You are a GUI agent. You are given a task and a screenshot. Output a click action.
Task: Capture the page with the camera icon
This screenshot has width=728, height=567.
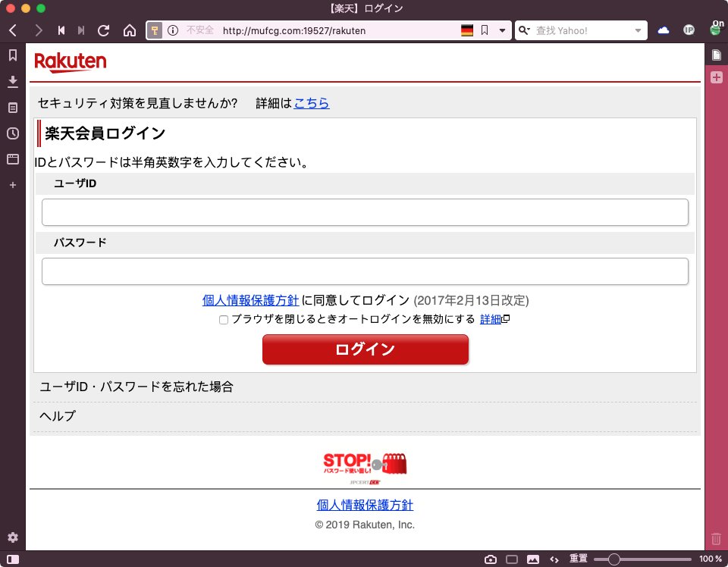pyautogui.click(x=491, y=559)
